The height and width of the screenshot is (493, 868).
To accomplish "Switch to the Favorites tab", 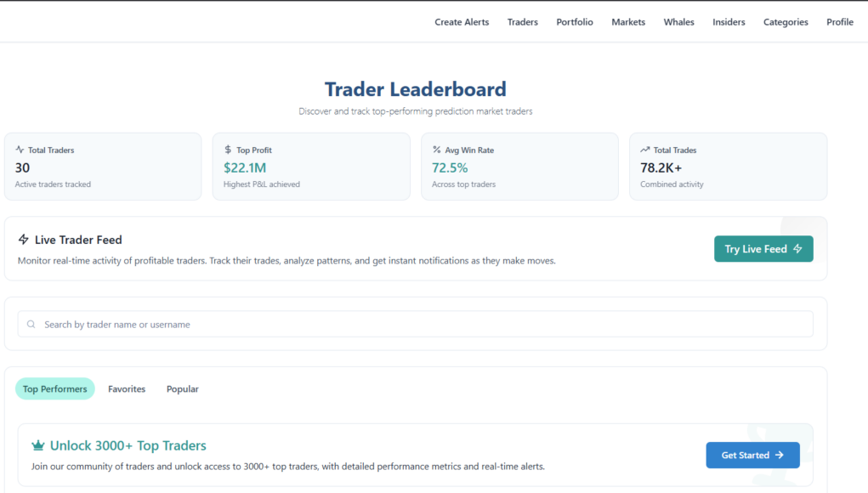I will click(127, 389).
